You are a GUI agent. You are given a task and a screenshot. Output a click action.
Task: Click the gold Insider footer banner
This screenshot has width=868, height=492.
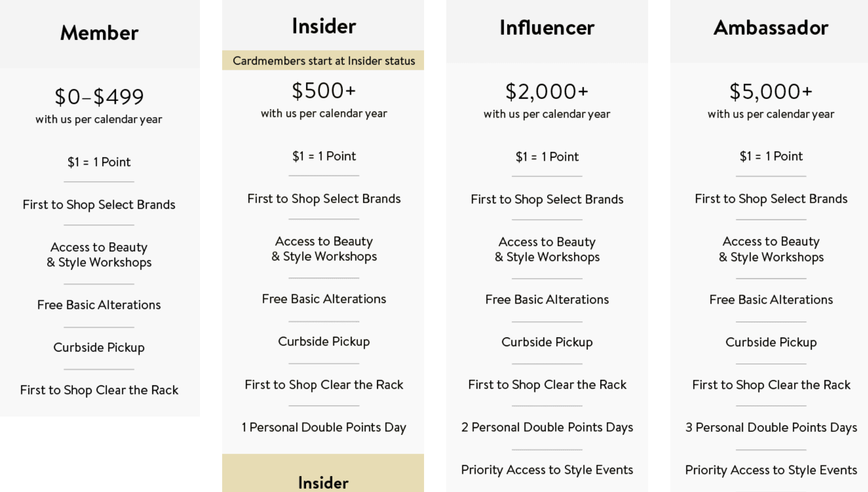pyautogui.click(x=323, y=478)
